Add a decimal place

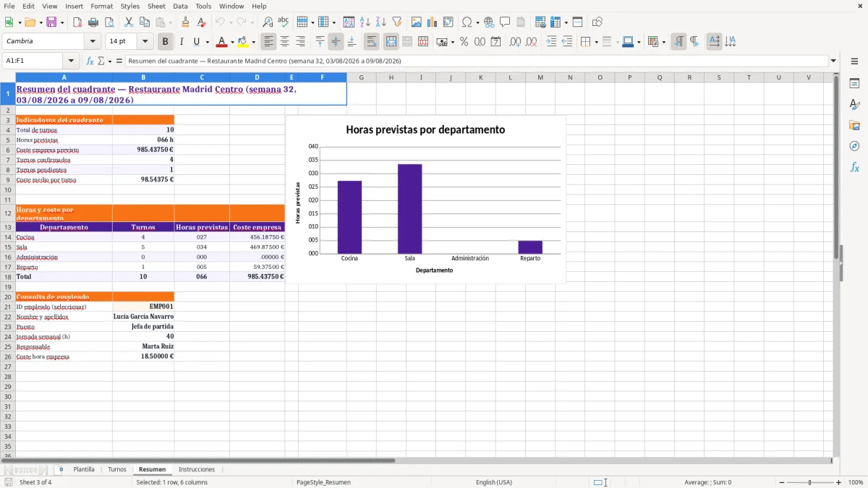coord(515,42)
